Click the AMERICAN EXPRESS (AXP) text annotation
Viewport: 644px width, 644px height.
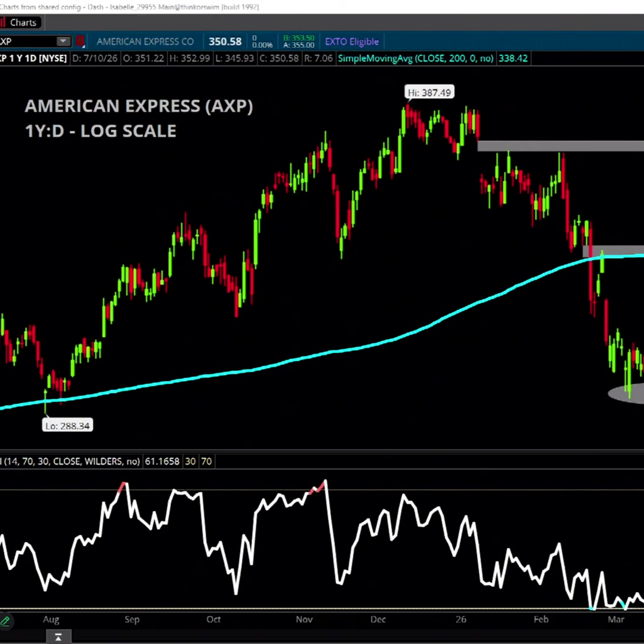tap(139, 106)
